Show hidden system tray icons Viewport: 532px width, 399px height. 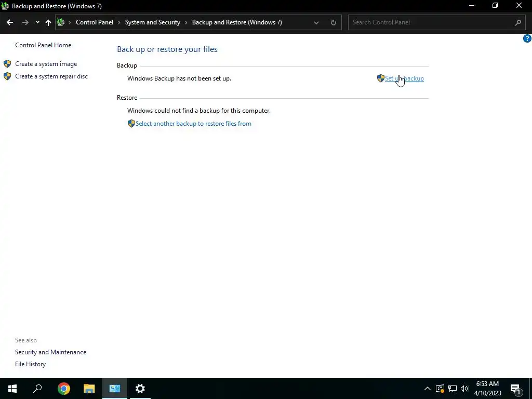tap(428, 389)
